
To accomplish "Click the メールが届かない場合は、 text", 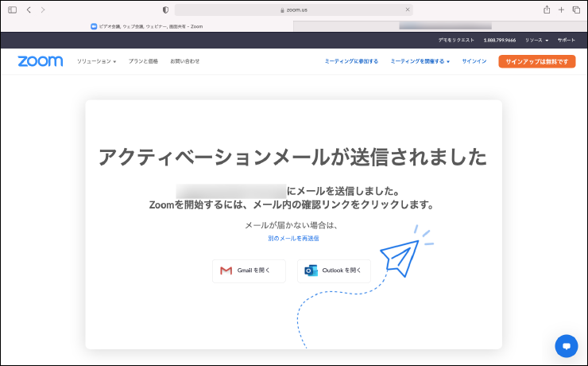I will [x=292, y=225].
